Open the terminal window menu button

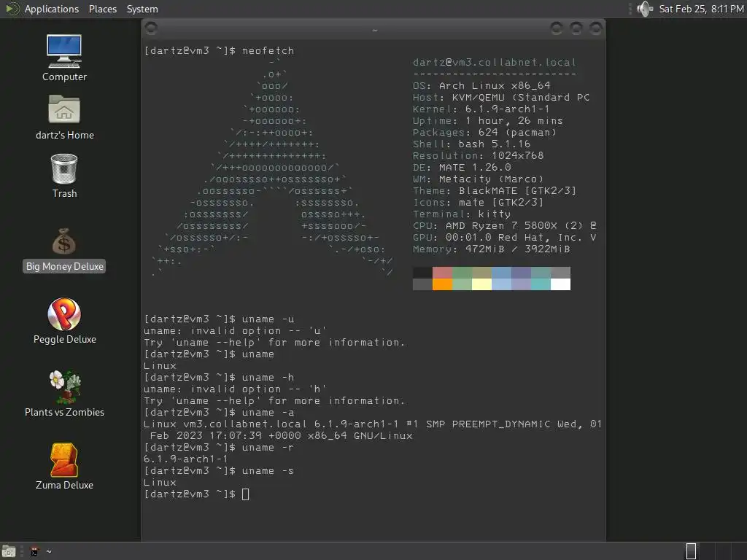click(x=151, y=28)
